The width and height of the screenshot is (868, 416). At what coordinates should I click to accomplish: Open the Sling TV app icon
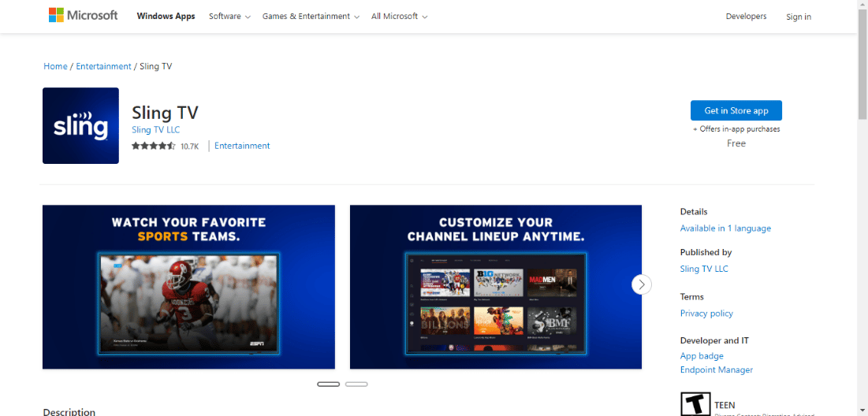point(81,125)
